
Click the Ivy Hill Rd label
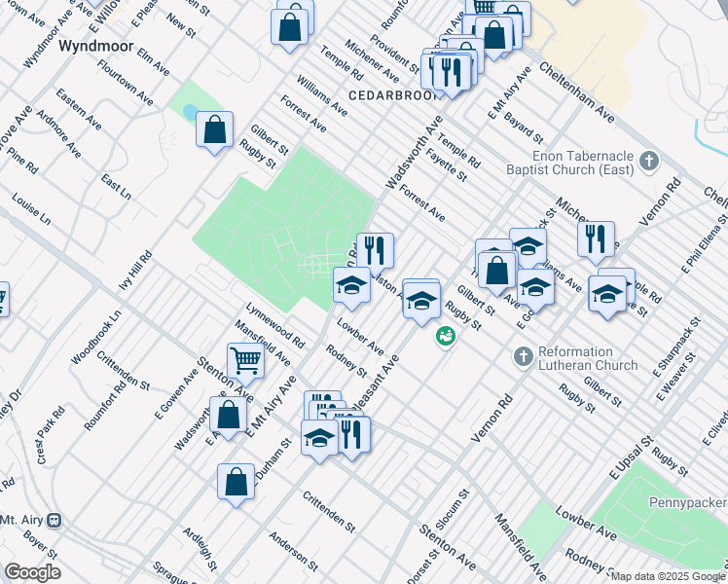(x=135, y=271)
